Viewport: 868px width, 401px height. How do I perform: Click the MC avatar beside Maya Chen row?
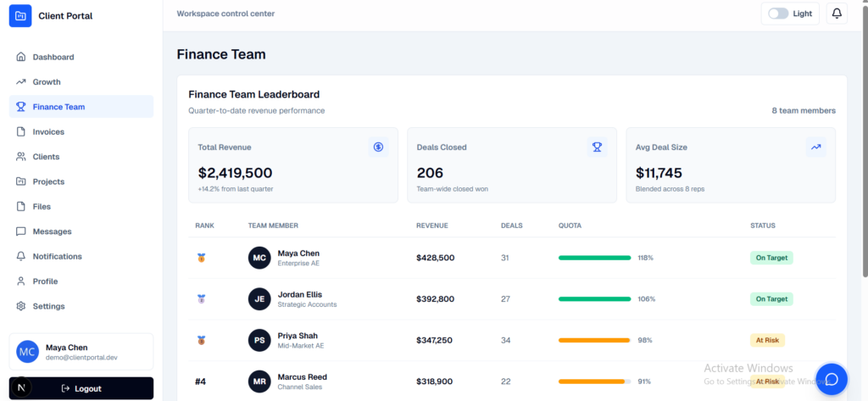(x=259, y=258)
